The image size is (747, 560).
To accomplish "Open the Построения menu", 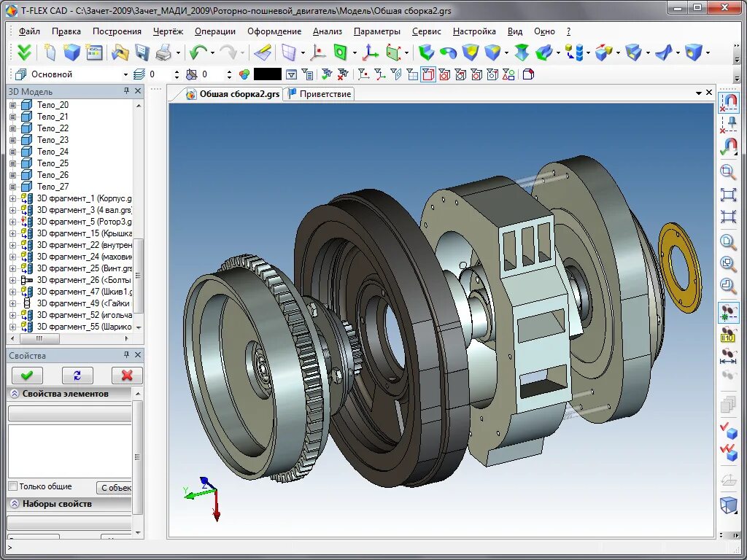I will 117,31.
